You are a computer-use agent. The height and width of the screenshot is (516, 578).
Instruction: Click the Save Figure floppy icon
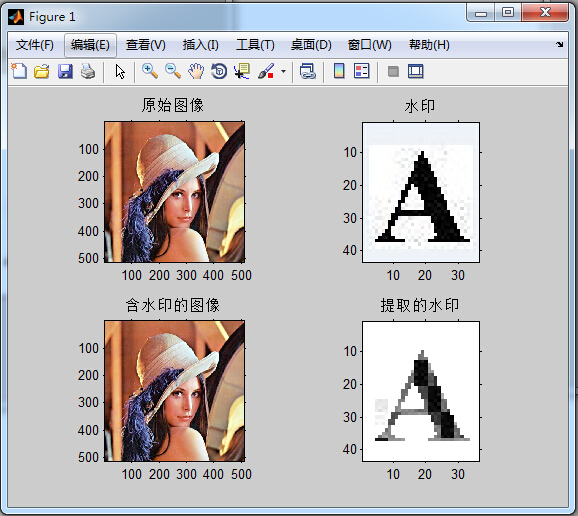tap(65, 71)
